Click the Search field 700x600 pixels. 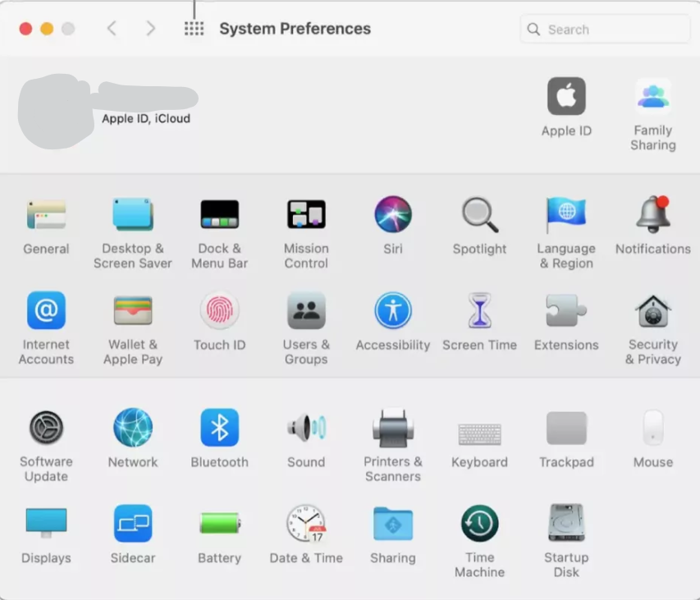[605, 29]
